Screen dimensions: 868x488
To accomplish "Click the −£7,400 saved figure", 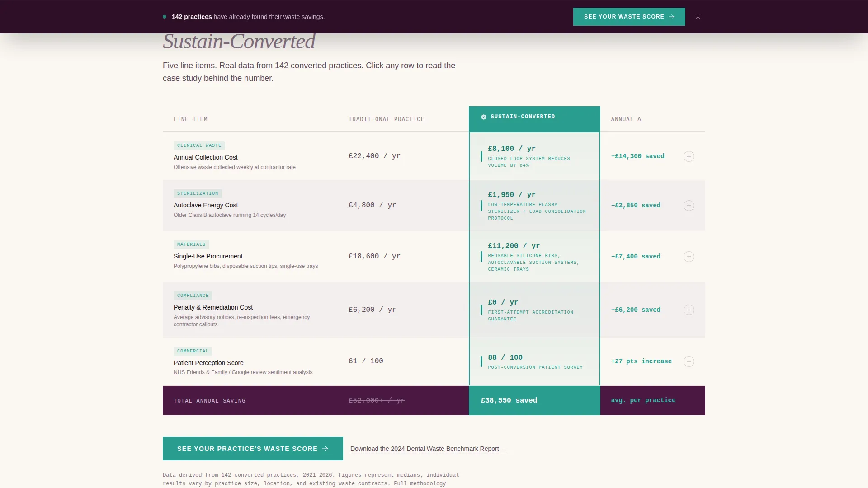I will pyautogui.click(x=636, y=257).
